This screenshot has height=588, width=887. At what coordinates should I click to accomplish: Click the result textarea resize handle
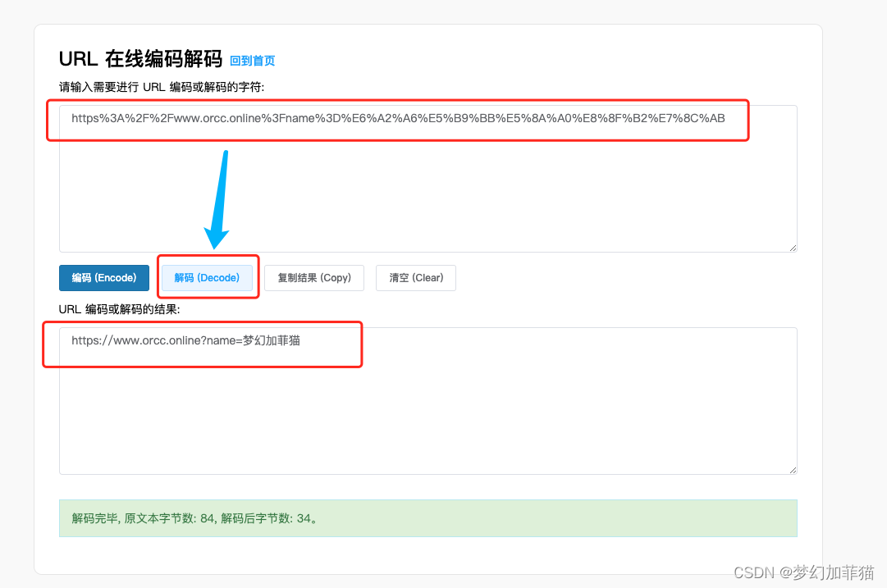pos(793,470)
